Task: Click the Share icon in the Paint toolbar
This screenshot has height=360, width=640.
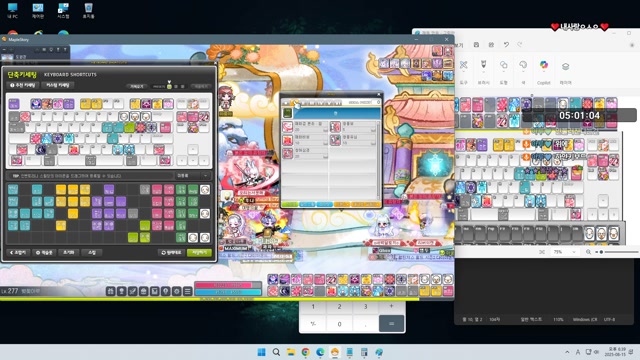Action: 491,44
